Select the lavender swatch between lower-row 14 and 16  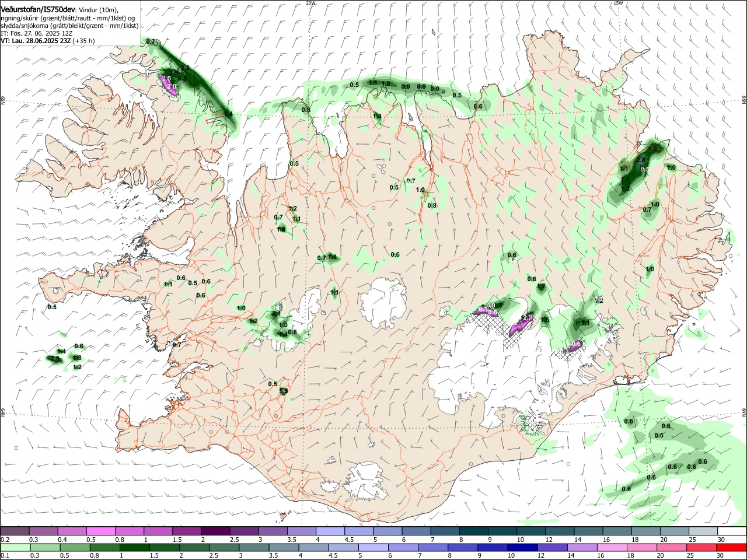pos(581,548)
